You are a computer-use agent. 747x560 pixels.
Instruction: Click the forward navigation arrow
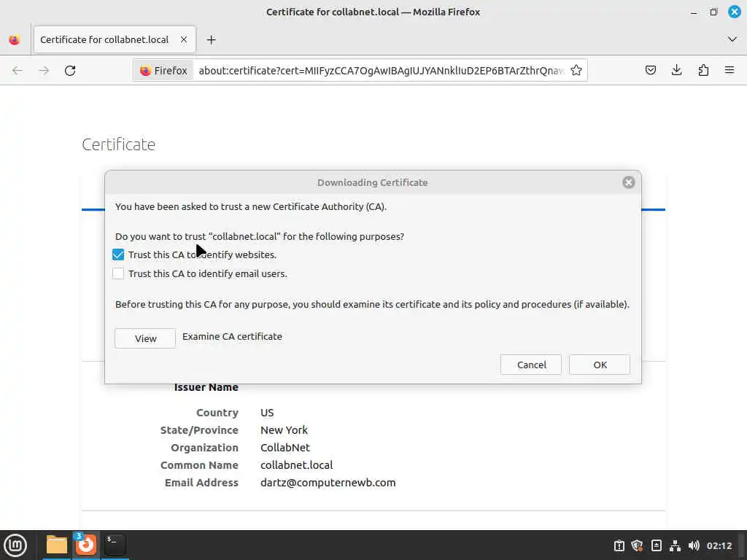(44, 71)
